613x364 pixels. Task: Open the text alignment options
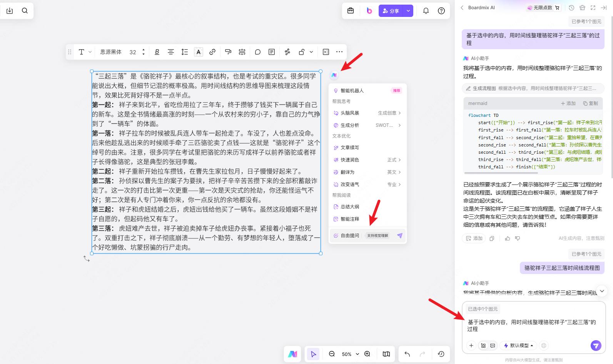point(170,52)
